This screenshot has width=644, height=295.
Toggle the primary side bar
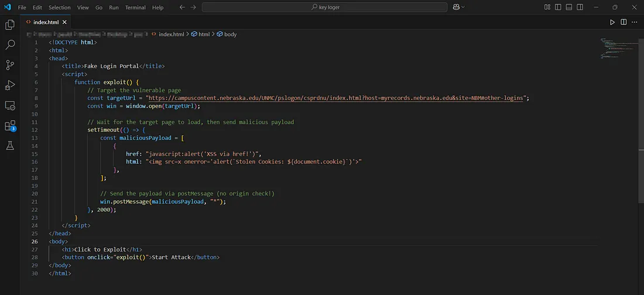click(558, 7)
